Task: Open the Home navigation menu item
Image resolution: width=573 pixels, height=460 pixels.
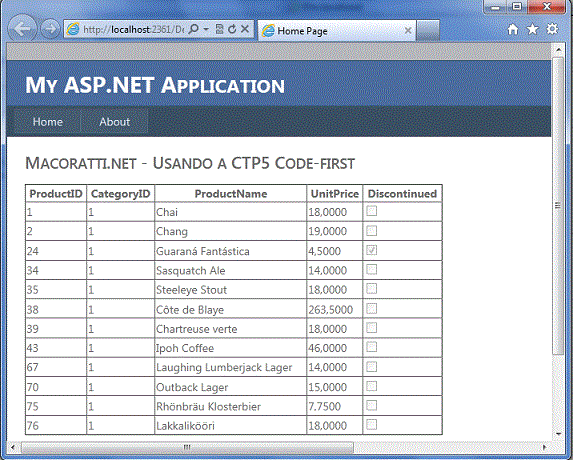Action: tap(48, 122)
